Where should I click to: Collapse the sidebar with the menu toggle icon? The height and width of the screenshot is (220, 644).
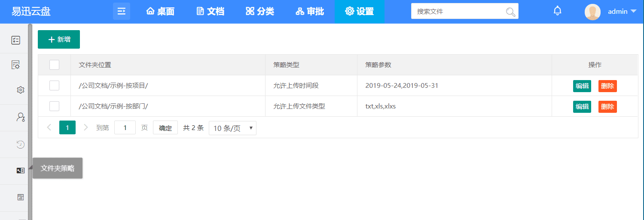click(122, 11)
